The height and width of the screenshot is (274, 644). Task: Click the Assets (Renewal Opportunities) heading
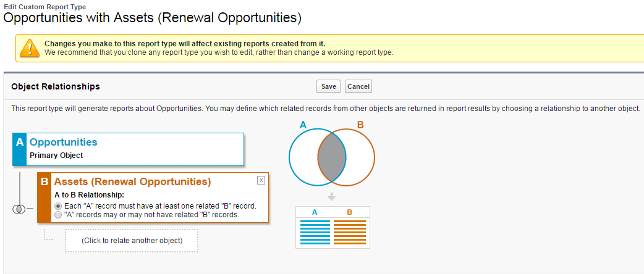tap(132, 181)
